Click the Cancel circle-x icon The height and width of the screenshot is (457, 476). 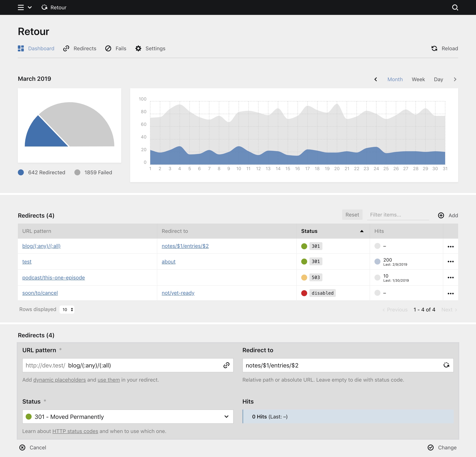pyautogui.click(x=22, y=448)
